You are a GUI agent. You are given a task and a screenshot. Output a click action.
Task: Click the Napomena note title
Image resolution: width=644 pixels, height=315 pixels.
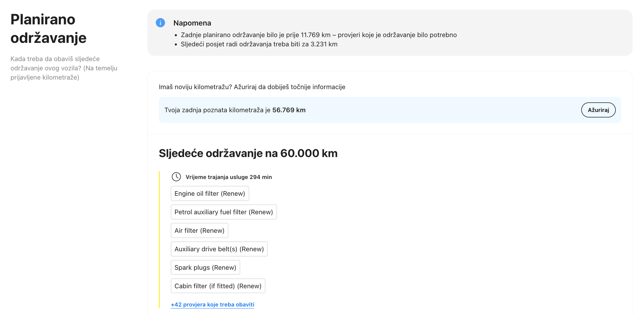[192, 23]
